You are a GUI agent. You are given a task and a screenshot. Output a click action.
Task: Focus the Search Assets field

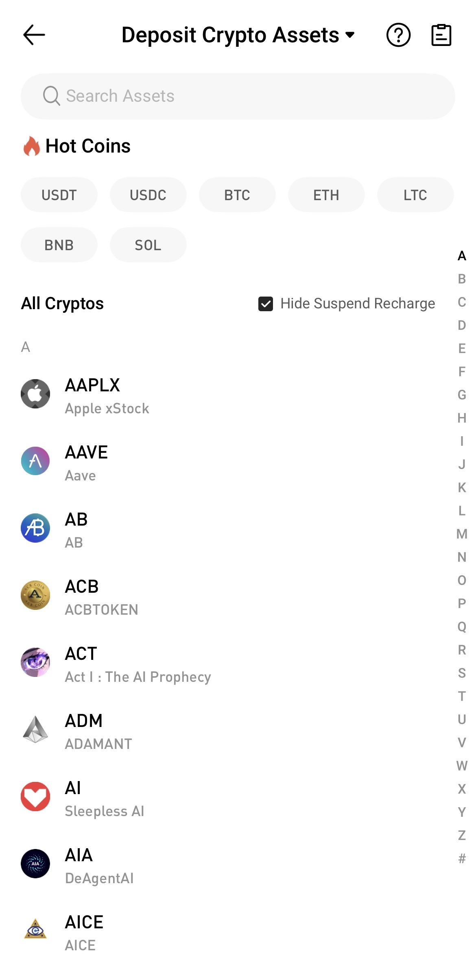coord(238,96)
